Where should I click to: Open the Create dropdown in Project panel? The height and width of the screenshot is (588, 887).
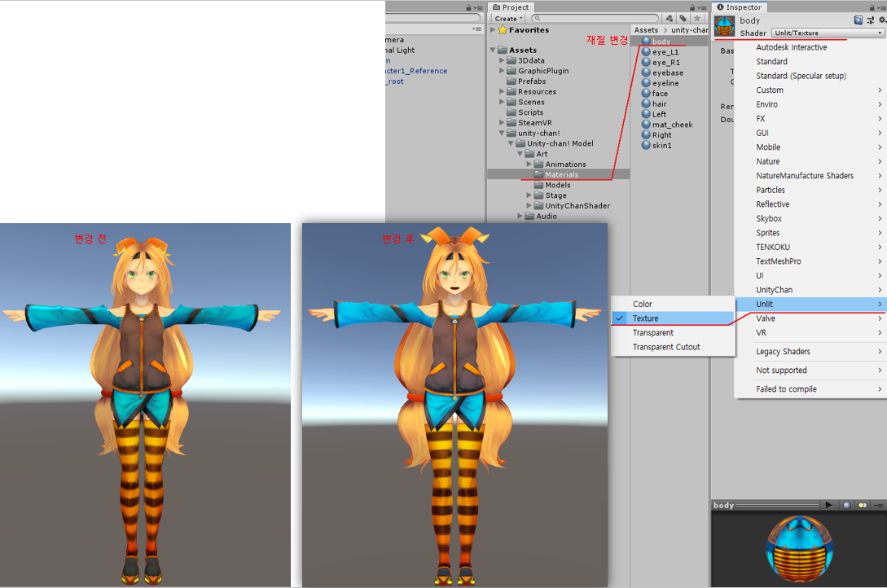508,19
